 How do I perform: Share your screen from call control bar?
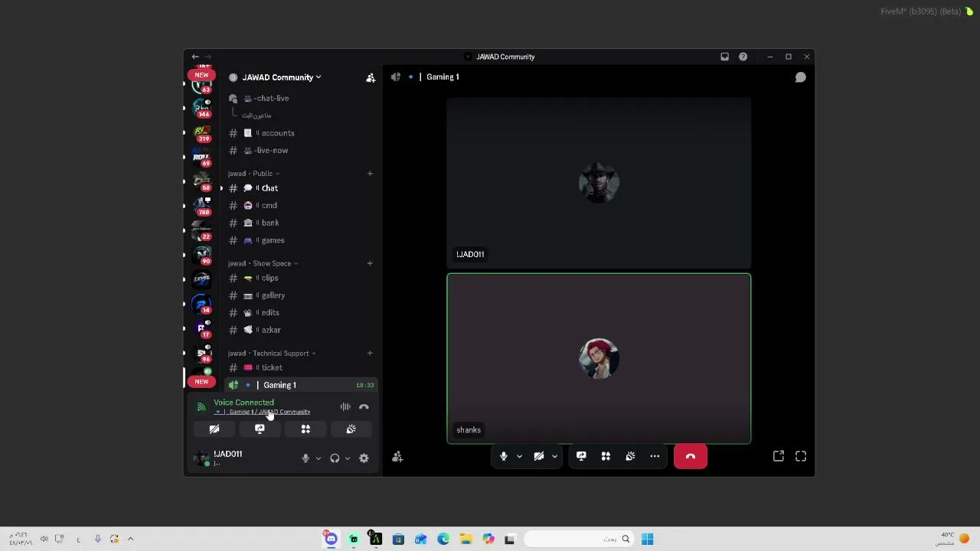point(581,456)
